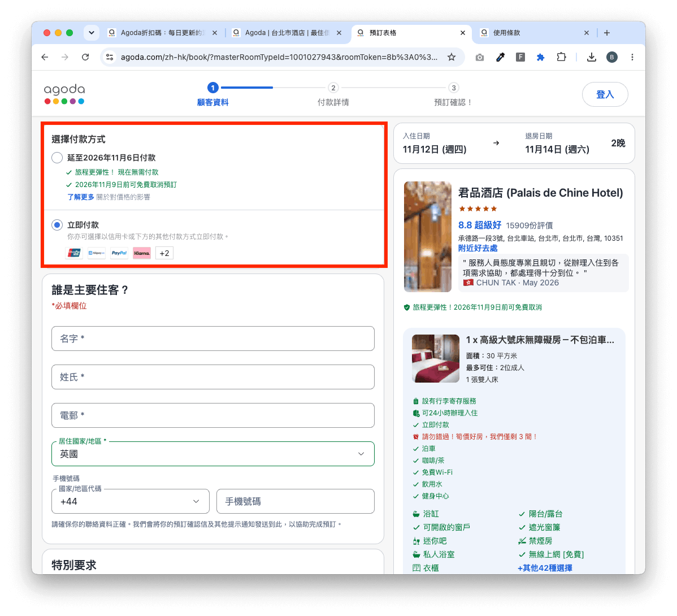Click the hotel name 君品酒店
The image size is (677, 616).
[x=540, y=193]
